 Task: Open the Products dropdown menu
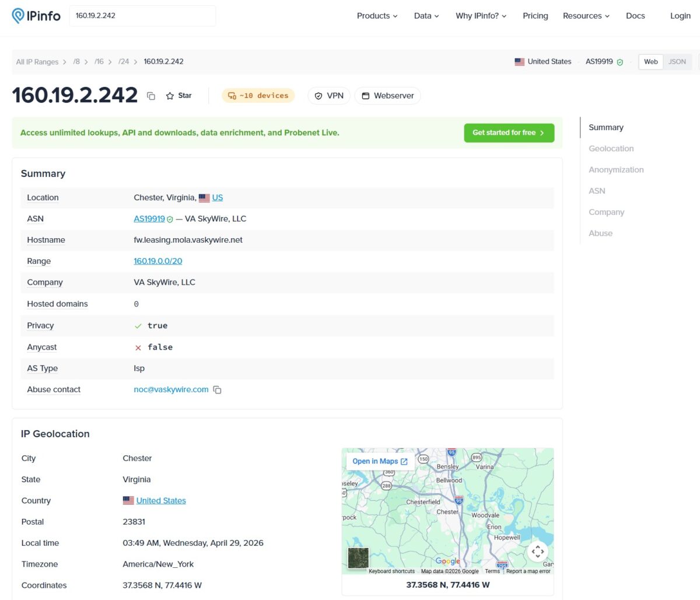click(377, 16)
